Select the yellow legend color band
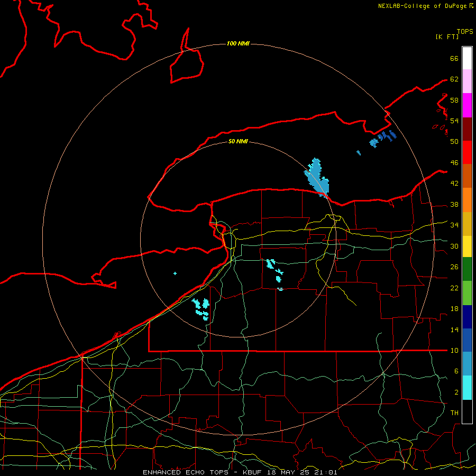 pyautogui.click(x=467, y=246)
